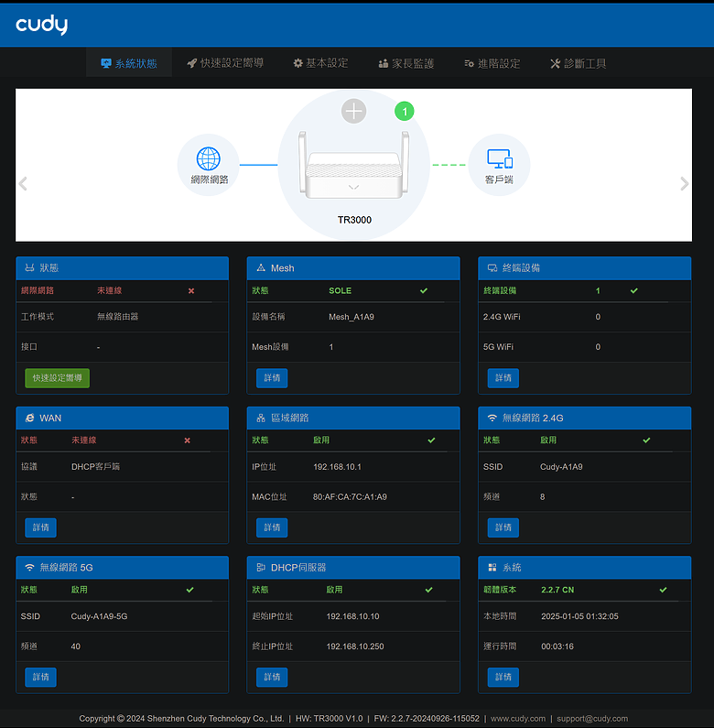Open Mesh panel 詳情 button

tap(272, 378)
